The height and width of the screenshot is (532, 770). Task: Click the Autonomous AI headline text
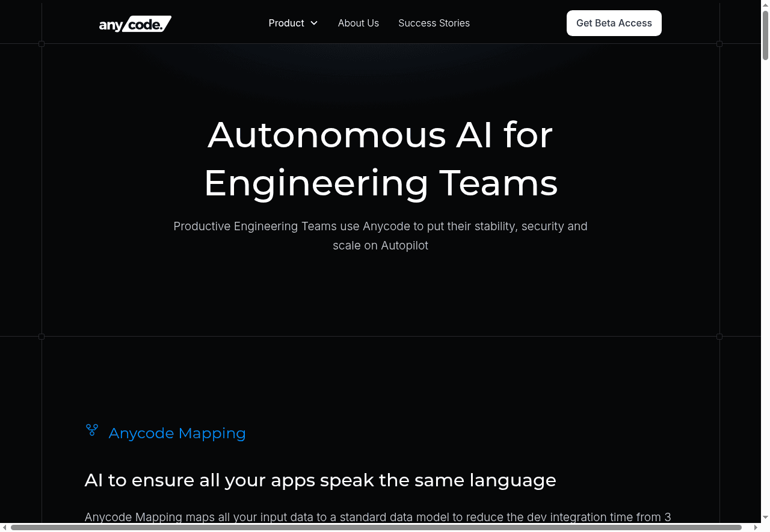tap(380, 159)
